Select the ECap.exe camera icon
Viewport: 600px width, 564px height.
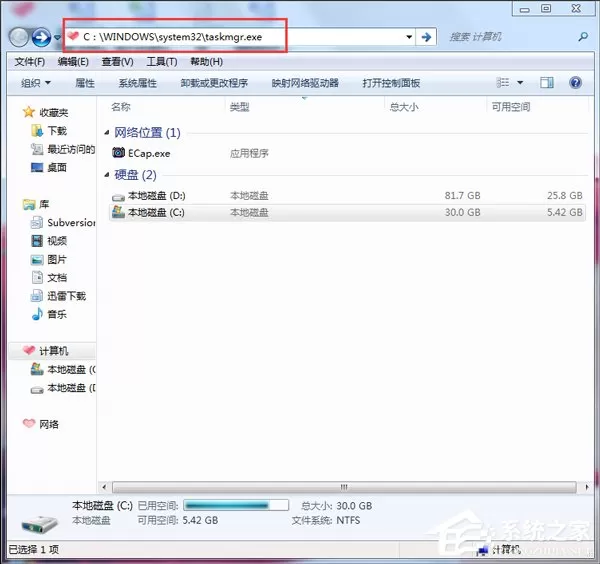coord(118,153)
